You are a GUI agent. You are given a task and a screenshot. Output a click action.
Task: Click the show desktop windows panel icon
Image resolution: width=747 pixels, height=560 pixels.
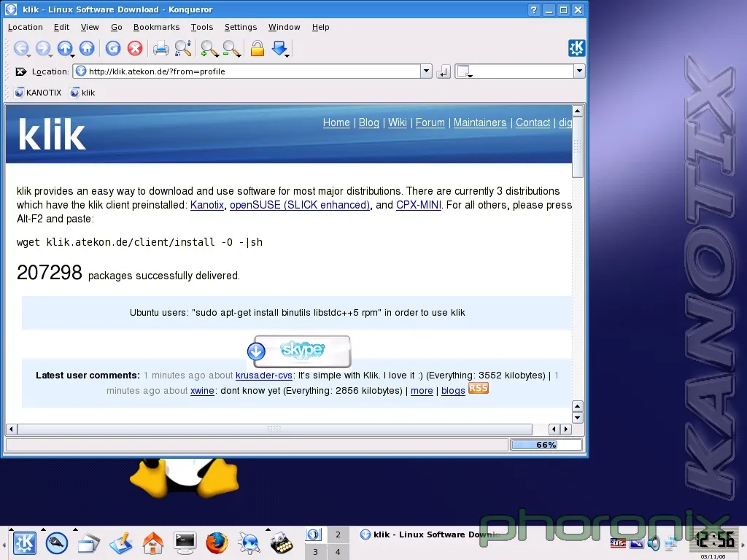(x=88, y=542)
